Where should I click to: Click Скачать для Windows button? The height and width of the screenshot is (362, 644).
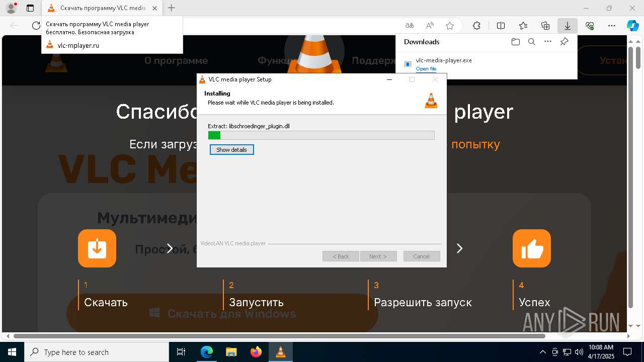pos(222,314)
